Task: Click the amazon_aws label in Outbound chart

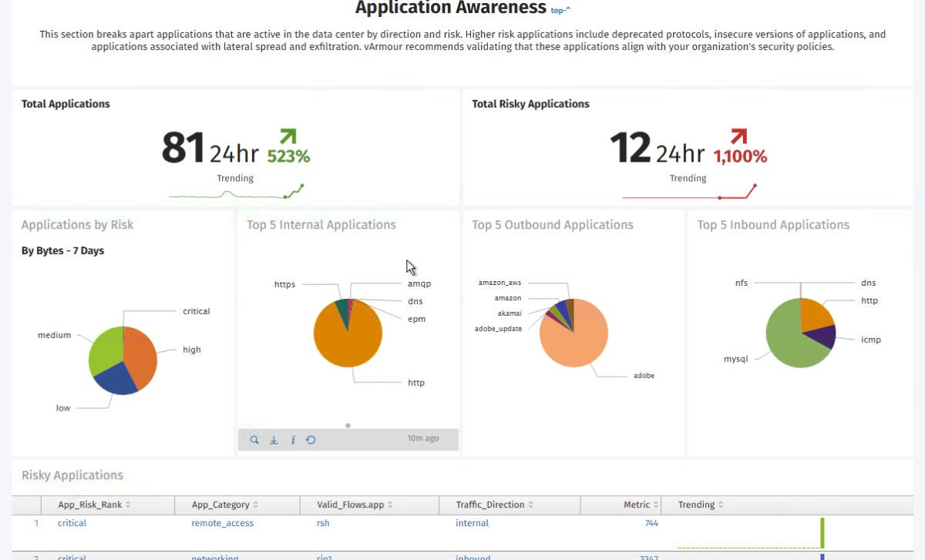Action: pos(499,283)
